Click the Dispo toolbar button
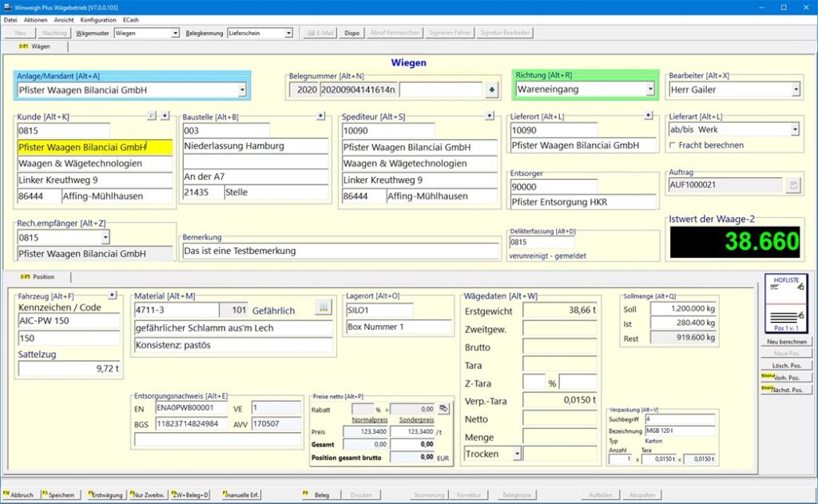The width and height of the screenshot is (818, 504). point(351,33)
